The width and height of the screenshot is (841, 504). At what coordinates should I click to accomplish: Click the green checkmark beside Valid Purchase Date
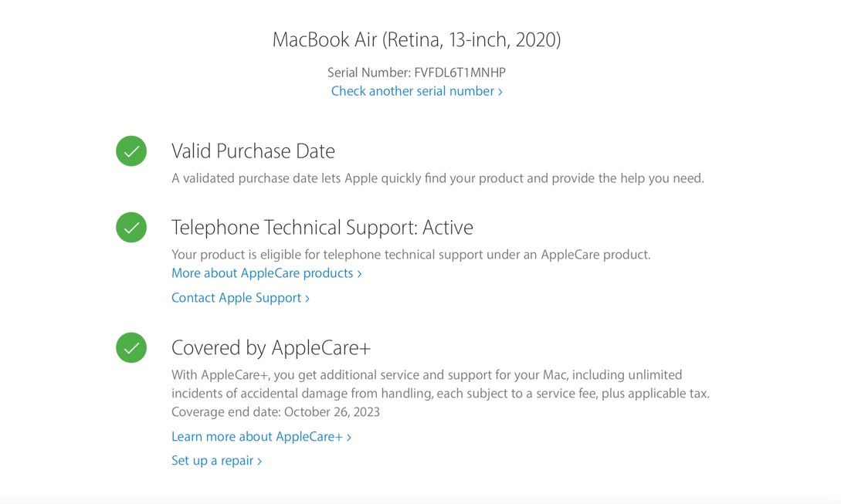tap(131, 151)
